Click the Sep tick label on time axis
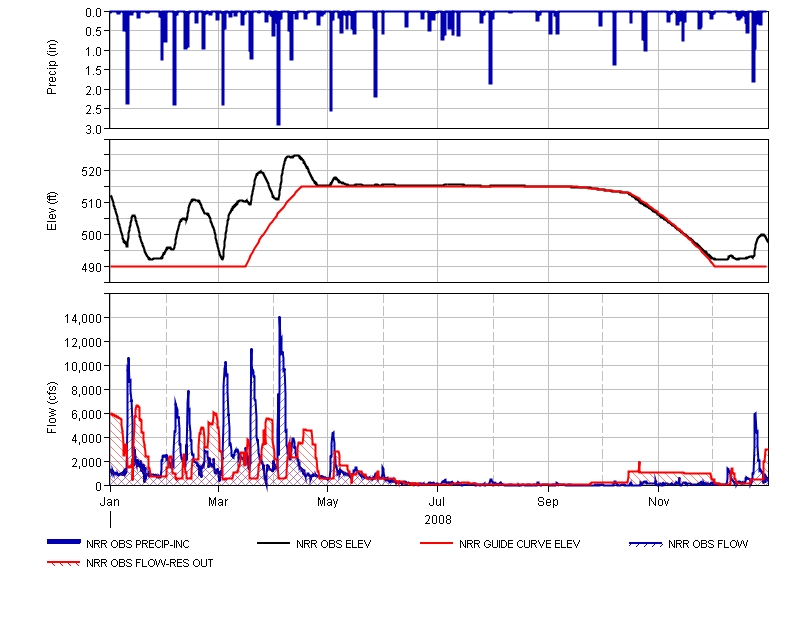800x627 pixels. (548, 502)
